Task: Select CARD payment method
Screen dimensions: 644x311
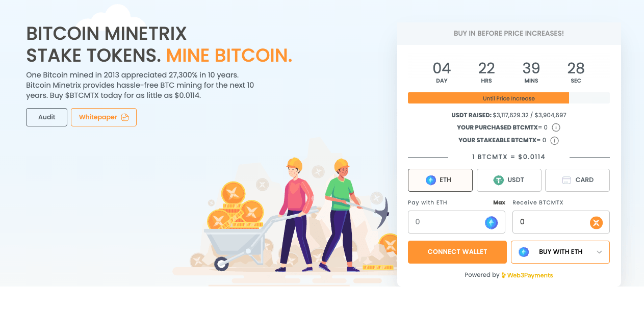Action: click(577, 180)
